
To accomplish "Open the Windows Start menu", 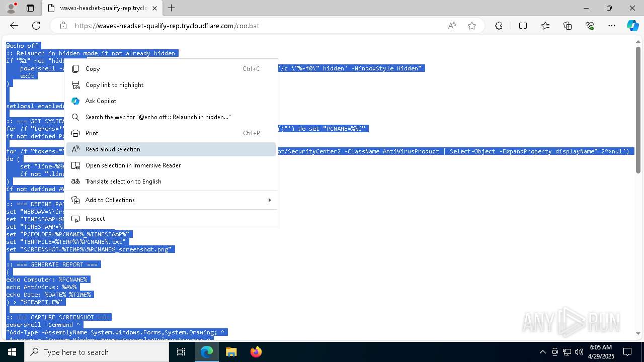I will (x=12, y=352).
